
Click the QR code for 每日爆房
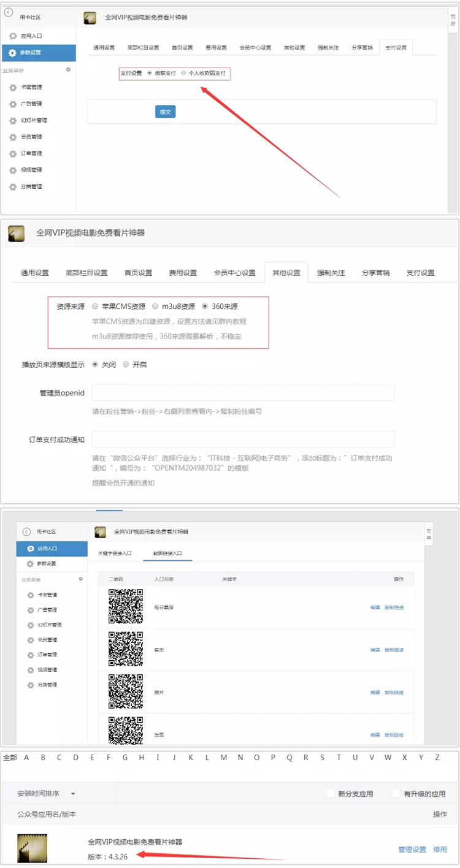point(126,607)
